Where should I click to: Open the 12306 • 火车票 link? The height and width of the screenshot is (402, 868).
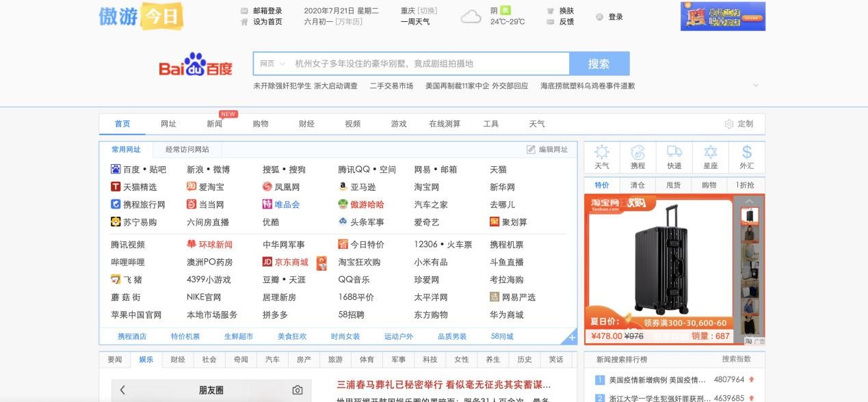click(443, 244)
